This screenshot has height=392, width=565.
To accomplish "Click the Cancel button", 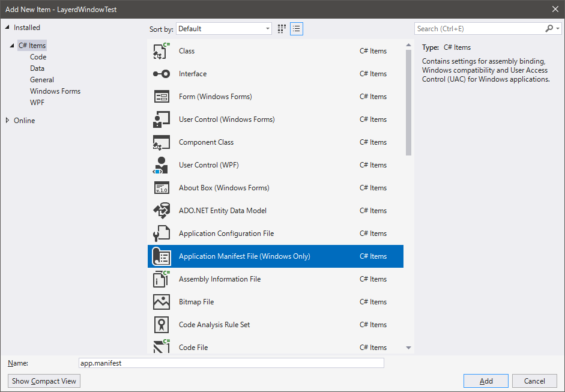I will coord(534,381).
